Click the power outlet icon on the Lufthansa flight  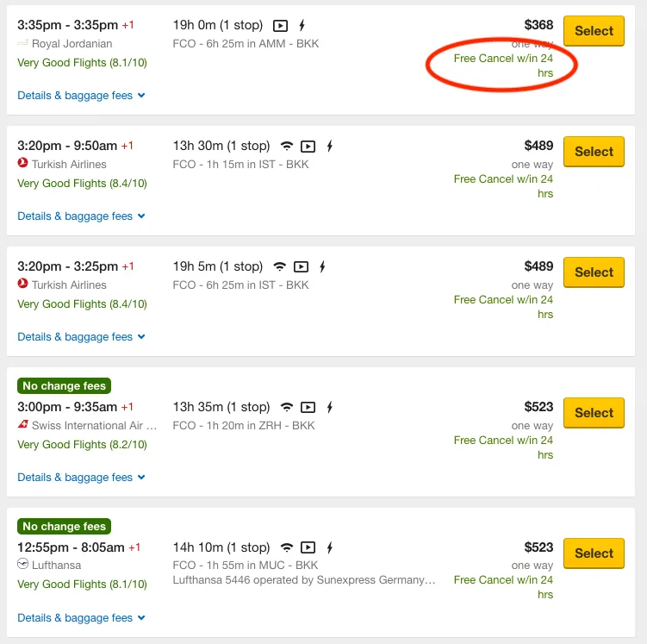[x=328, y=548]
